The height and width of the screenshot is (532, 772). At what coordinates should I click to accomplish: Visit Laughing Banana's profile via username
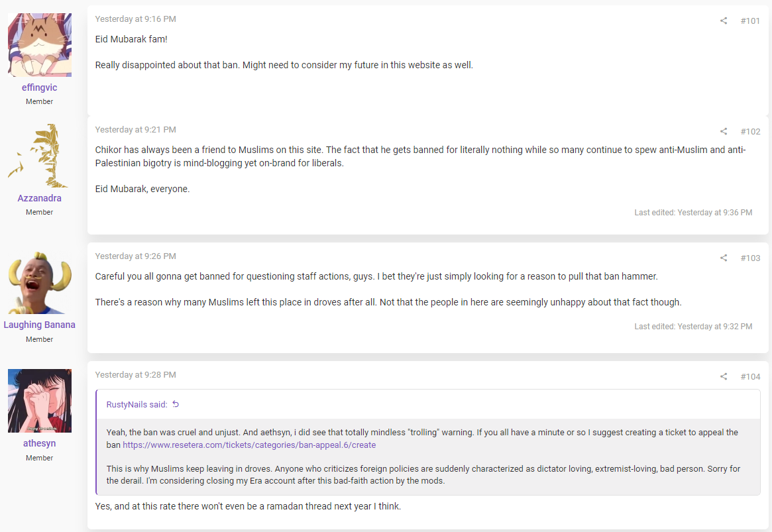pos(39,325)
